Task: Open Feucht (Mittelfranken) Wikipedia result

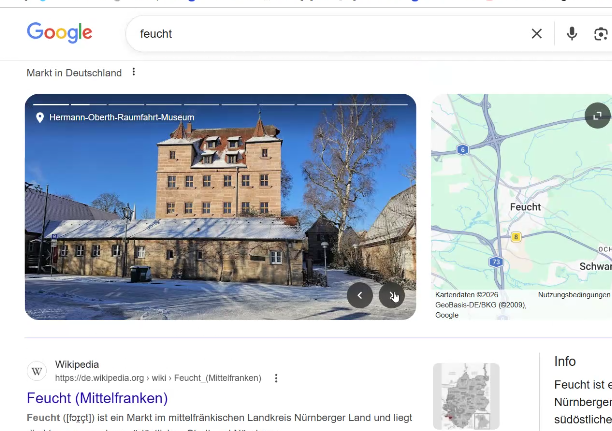Action: click(97, 398)
